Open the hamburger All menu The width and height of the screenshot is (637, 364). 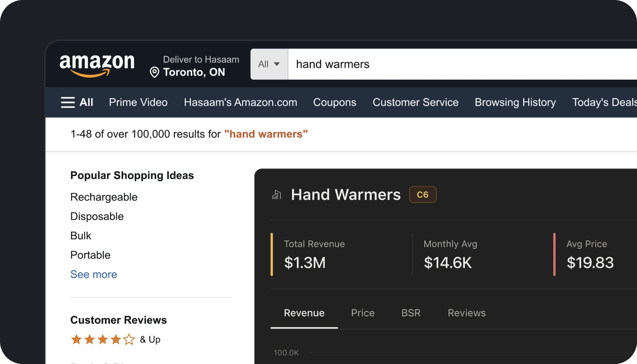[x=77, y=102]
